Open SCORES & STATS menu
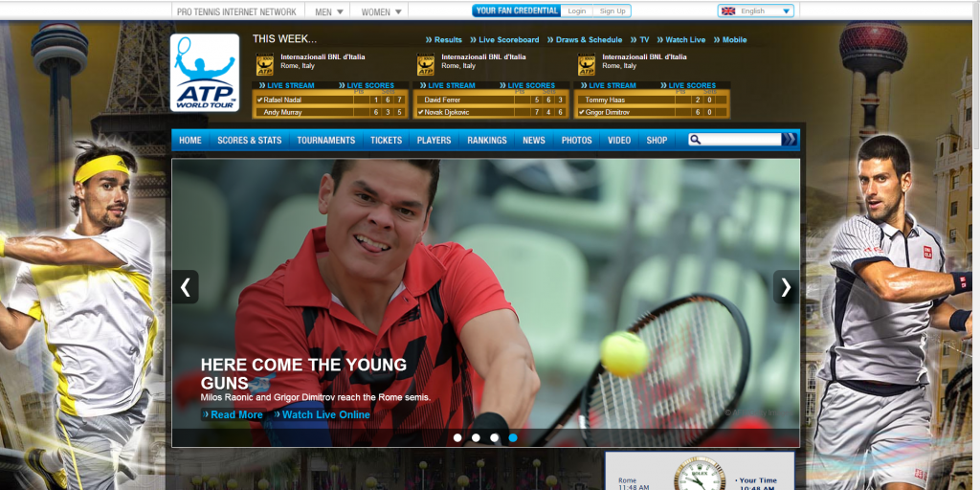Screen dimensions: 980x490 tap(250, 140)
